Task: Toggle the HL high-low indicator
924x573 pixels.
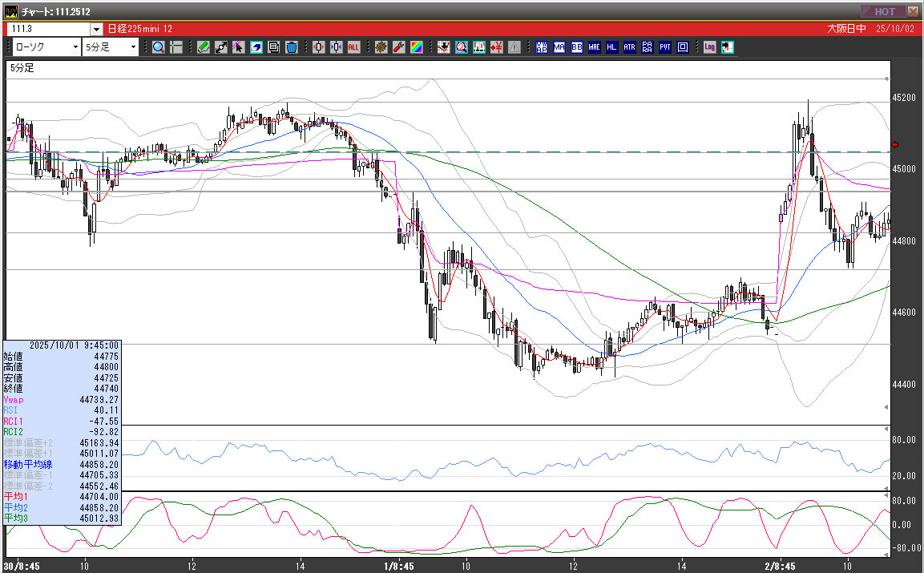Action: pyautogui.click(x=612, y=47)
